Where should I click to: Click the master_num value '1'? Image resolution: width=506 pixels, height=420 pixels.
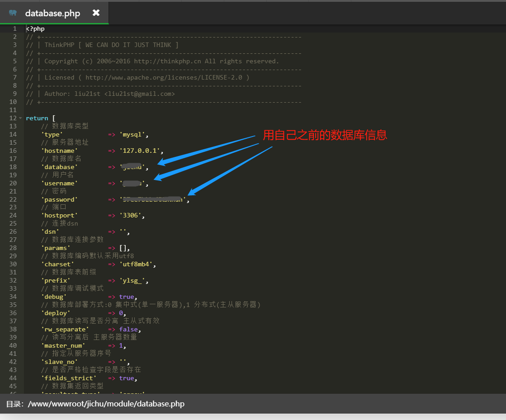click(120, 345)
